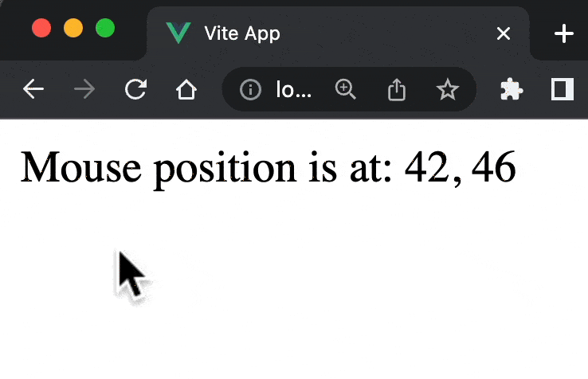View site information icon in address bar

[x=250, y=91]
